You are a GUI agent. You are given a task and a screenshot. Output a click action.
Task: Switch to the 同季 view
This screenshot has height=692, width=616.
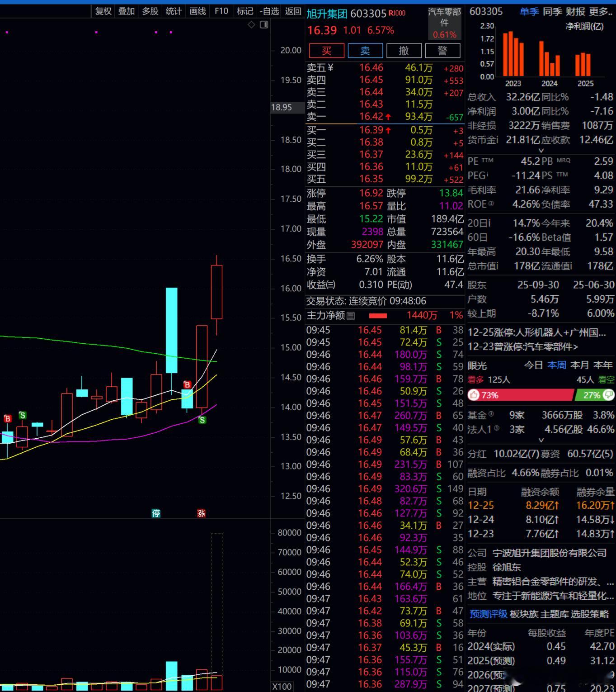pyautogui.click(x=552, y=11)
